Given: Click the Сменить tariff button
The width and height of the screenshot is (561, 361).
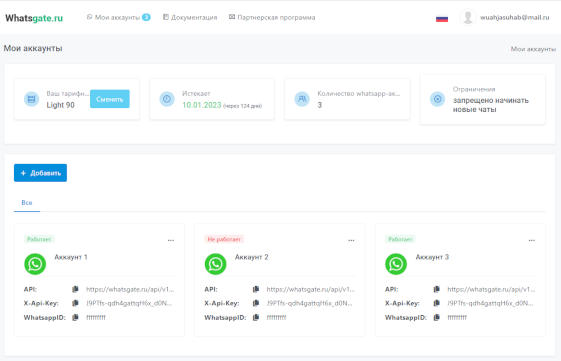Looking at the screenshot, I should tap(109, 99).
